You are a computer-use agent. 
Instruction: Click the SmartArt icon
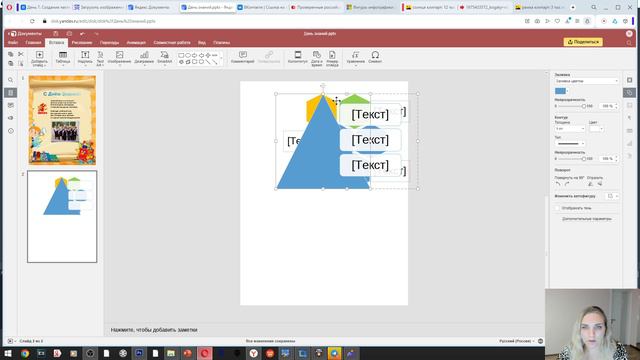(164, 55)
